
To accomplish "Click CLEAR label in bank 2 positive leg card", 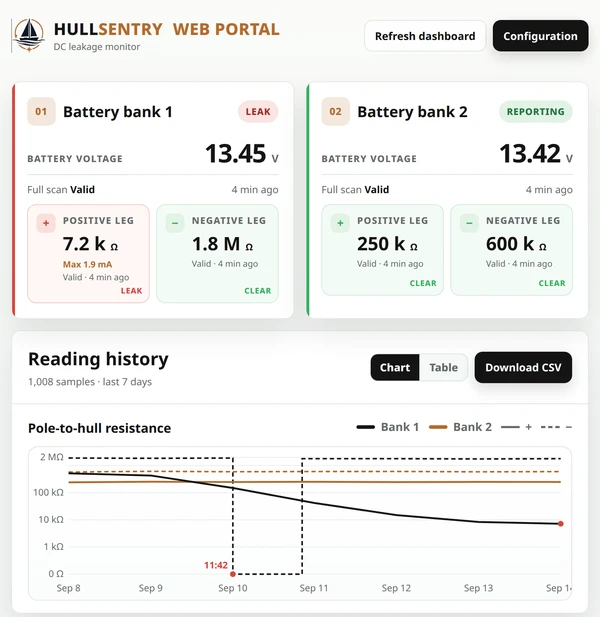I will click(x=423, y=283).
